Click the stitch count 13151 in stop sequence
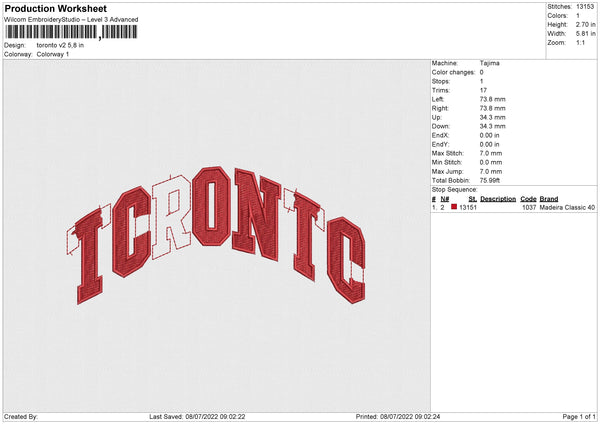The image size is (600, 424). pyautogui.click(x=468, y=207)
